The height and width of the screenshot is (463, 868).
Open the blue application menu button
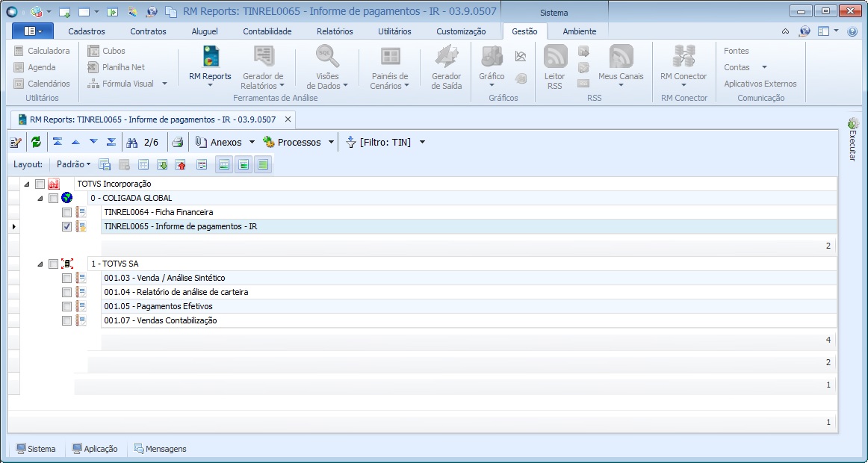(x=32, y=31)
